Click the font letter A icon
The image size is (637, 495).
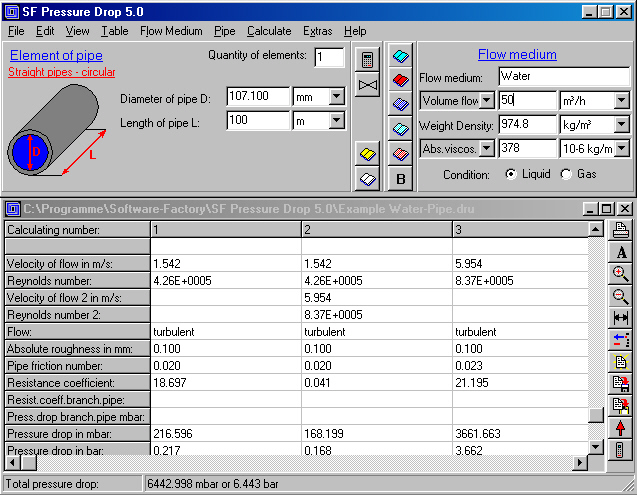coord(620,252)
